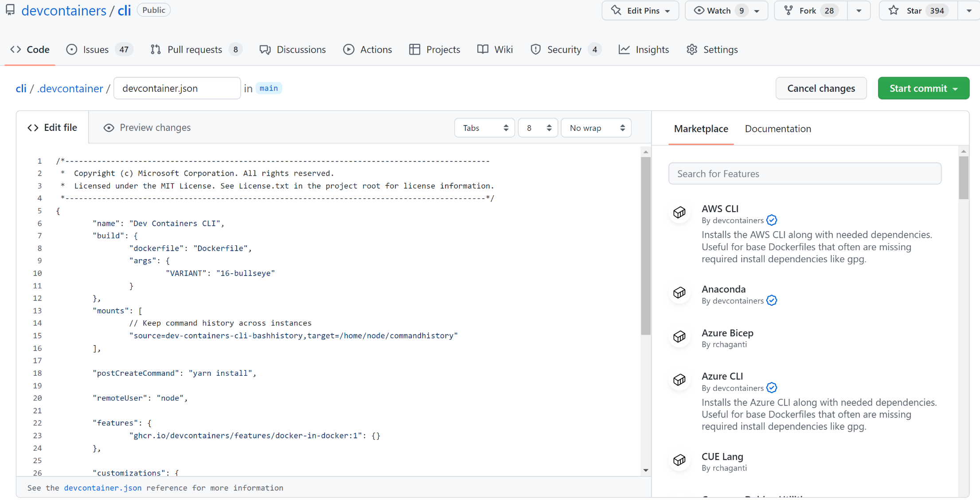This screenshot has width=980, height=500.
Task: Click the repository icon beside devcontainers
Action: (10, 10)
